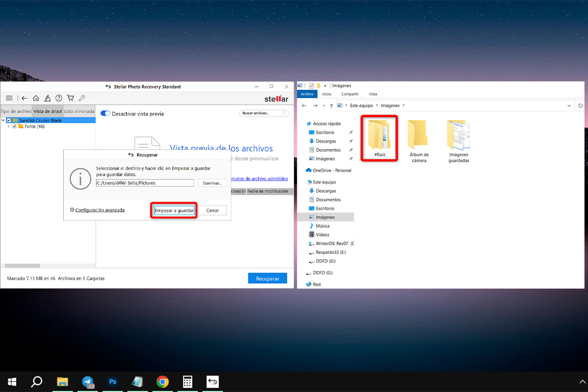Select Música in Explorer navigation pane
Image resolution: width=588 pixels, height=392 pixels.
point(322,226)
